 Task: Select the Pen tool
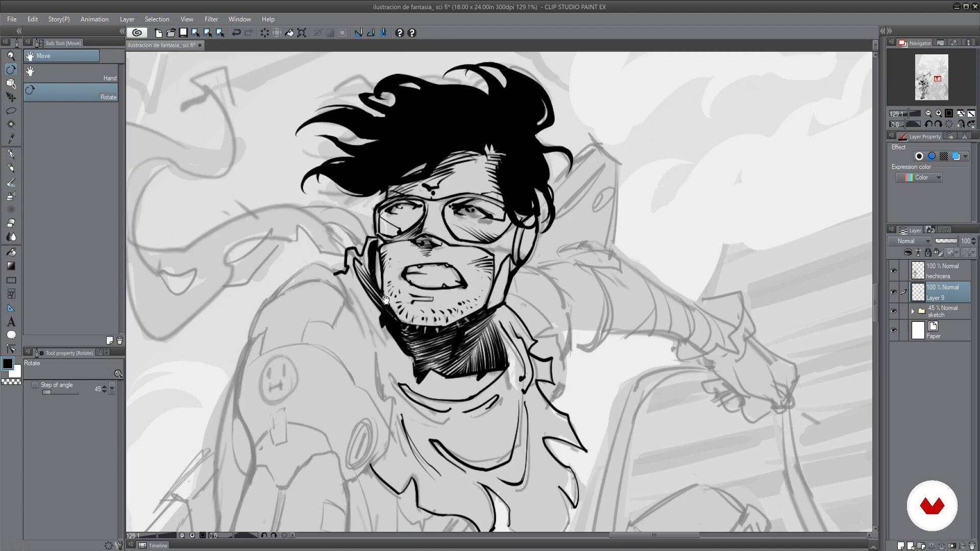point(11,154)
